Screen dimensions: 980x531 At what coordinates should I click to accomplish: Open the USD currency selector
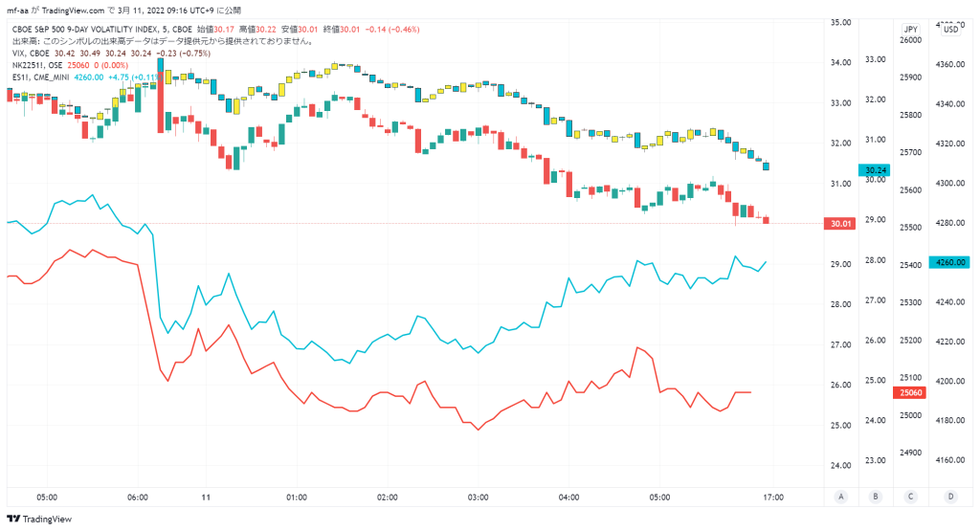[x=950, y=30]
